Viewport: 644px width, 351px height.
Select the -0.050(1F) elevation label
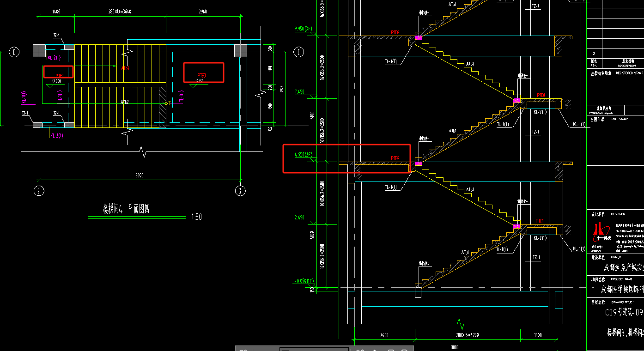304,281
